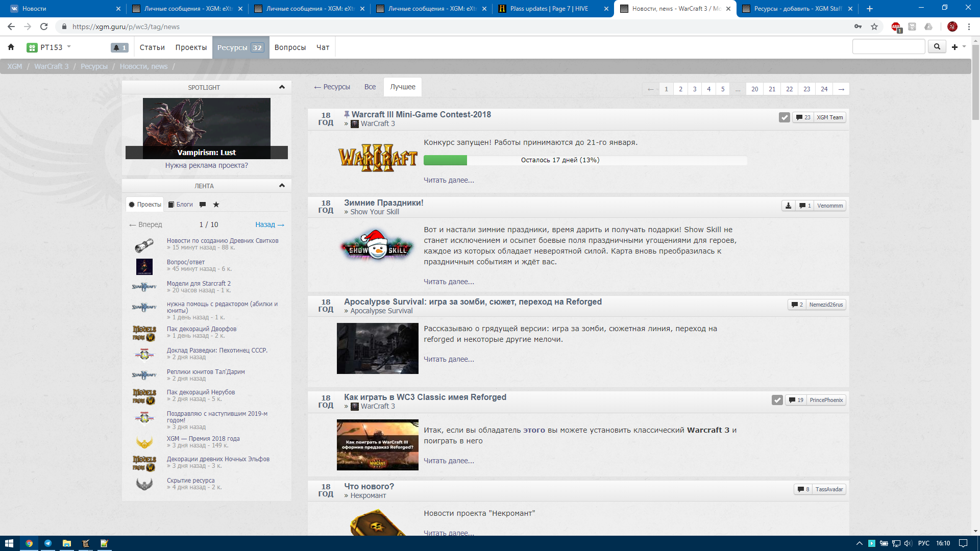980x551 pixels.
Task: Click the Vampirism: Lust spotlight thumbnail
Action: pyautogui.click(x=207, y=128)
